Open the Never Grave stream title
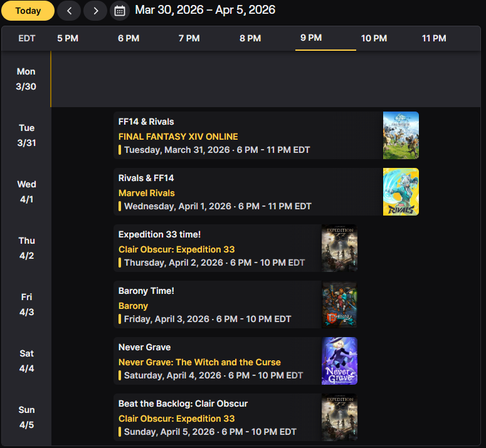Screen dimensions: 486x448 click(x=144, y=347)
